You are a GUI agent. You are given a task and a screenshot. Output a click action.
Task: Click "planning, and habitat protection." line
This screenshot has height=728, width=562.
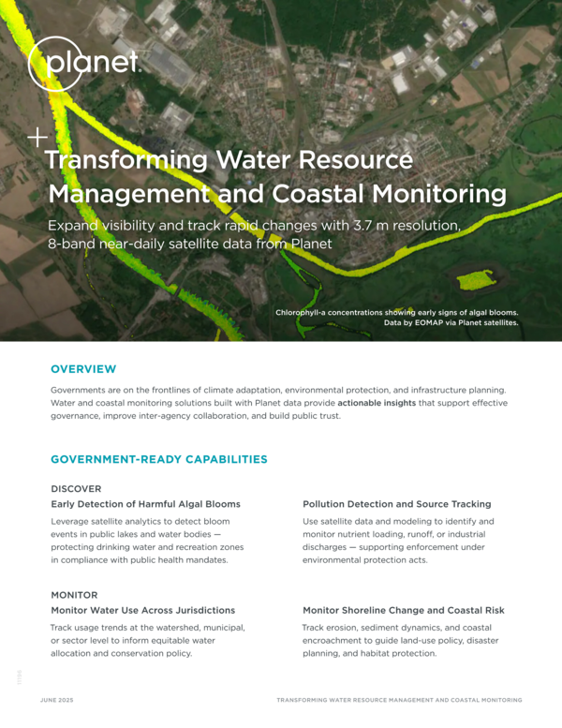(x=369, y=653)
